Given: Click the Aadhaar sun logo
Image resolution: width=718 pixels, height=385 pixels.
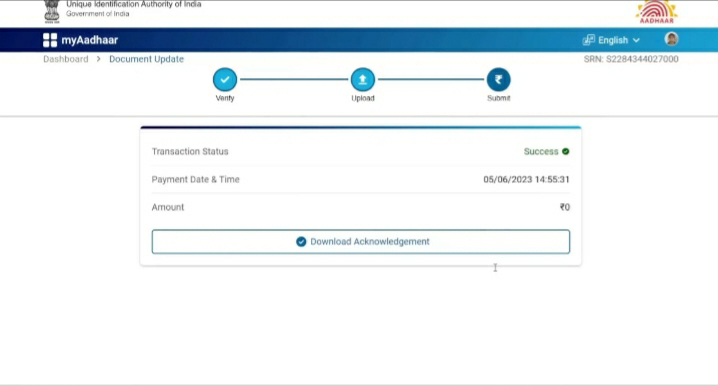Looking at the screenshot, I should [656, 11].
